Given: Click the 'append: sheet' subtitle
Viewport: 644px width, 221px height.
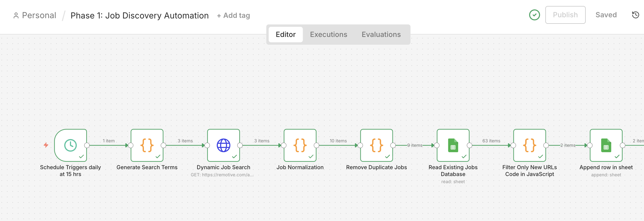Looking at the screenshot, I should point(606,175).
